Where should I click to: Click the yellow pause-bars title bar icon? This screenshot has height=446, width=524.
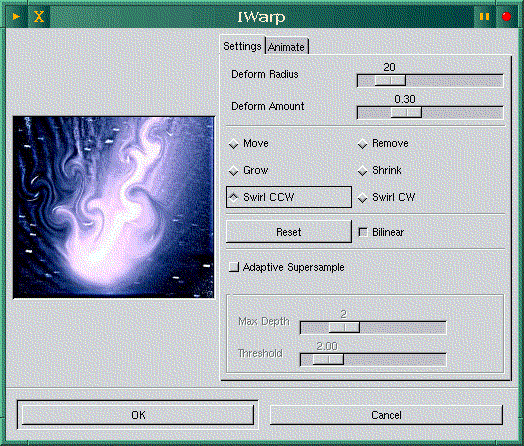484,16
